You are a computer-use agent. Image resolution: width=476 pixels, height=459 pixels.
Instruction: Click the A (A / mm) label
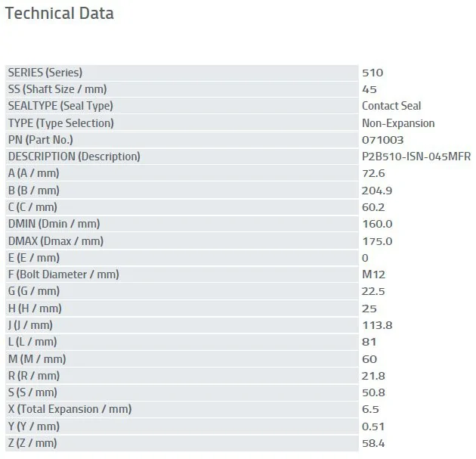pyautogui.click(x=32, y=173)
